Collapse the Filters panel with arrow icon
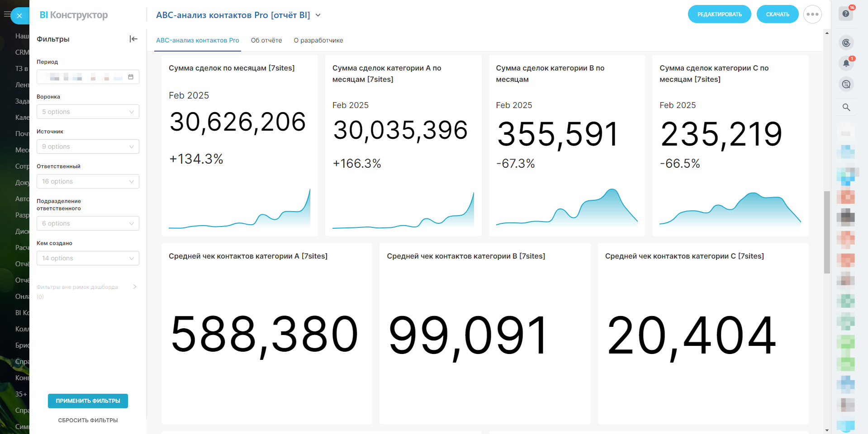This screenshot has width=868, height=434. point(133,39)
